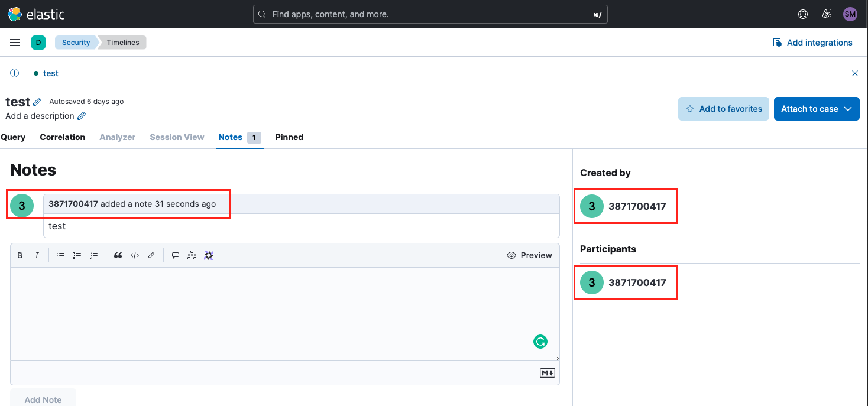Apply italic formatting in note editor
This screenshot has width=868, height=406.
[37, 255]
